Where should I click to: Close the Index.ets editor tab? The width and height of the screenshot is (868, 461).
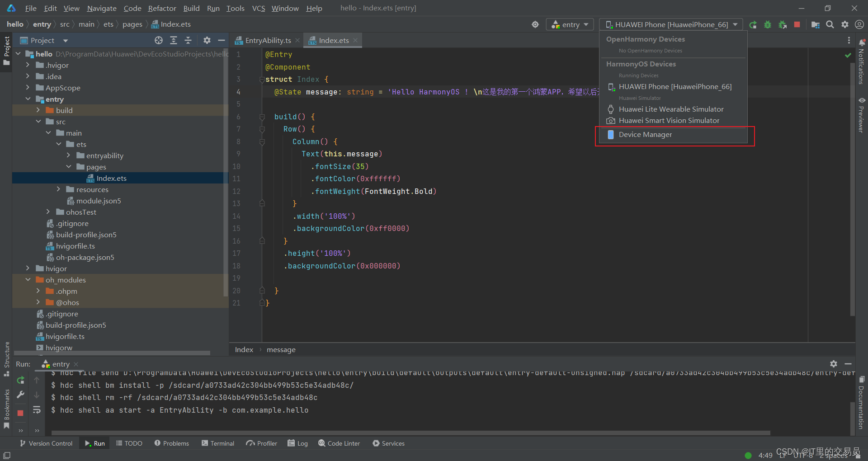[355, 40]
